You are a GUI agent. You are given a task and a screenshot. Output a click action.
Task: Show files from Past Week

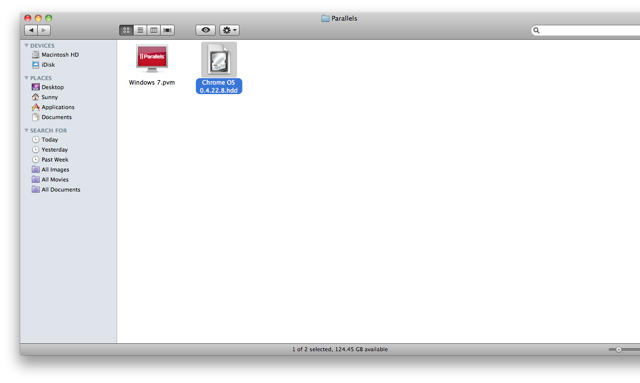pos(50,160)
